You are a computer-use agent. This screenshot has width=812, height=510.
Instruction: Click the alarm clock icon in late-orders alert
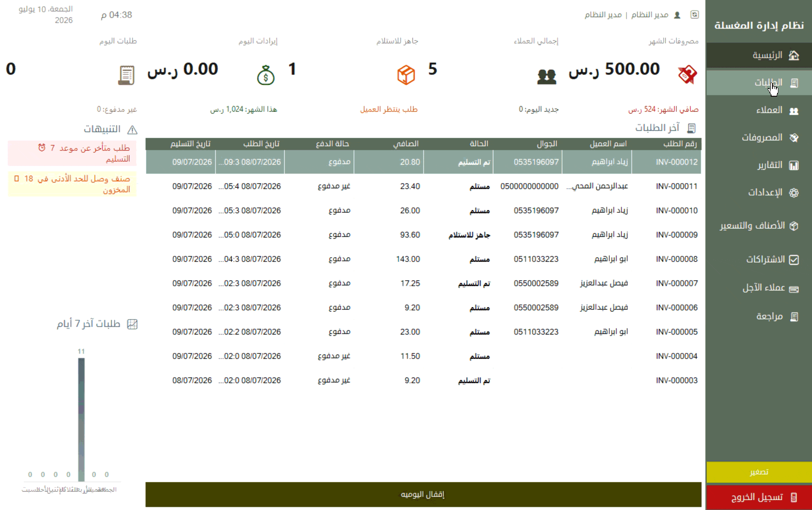click(42, 148)
